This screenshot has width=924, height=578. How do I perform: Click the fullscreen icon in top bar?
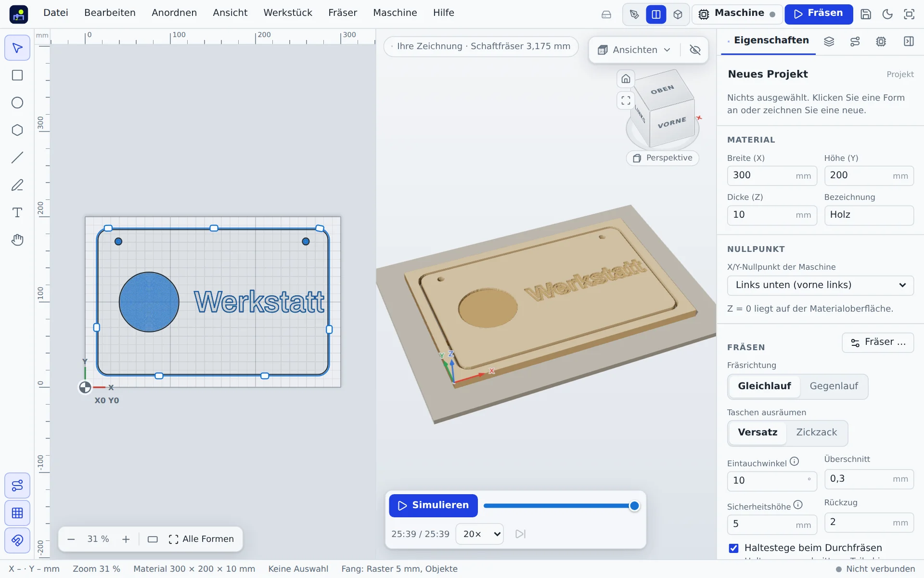tap(909, 14)
